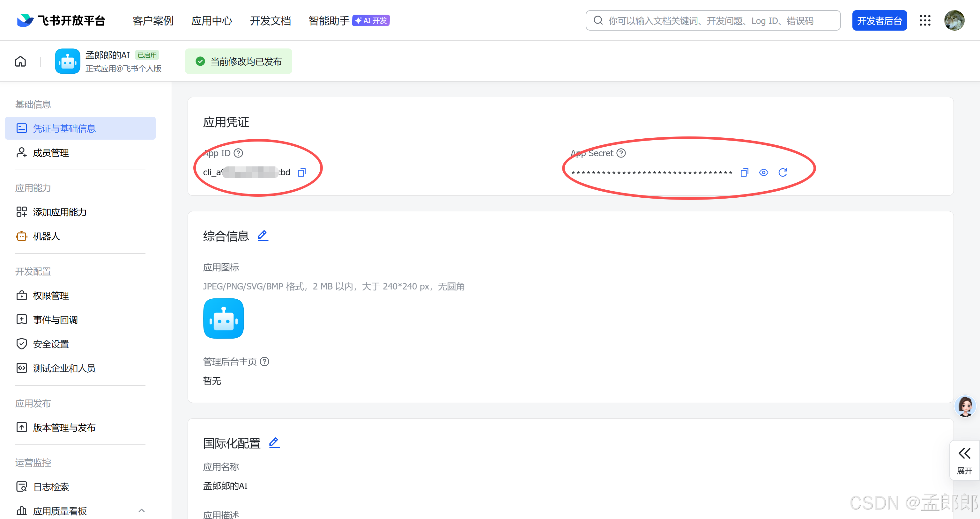The image size is (980, 519).
Task: Open 开发文档 in top navigation
Action: tap(270, 20)
